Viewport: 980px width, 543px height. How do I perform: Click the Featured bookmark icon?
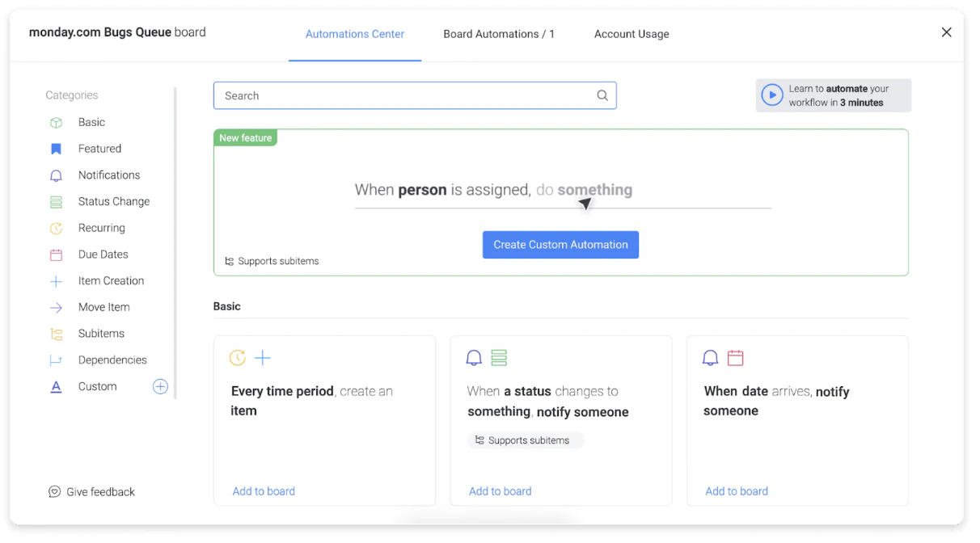pyautogui.click(x=56, y=149)
